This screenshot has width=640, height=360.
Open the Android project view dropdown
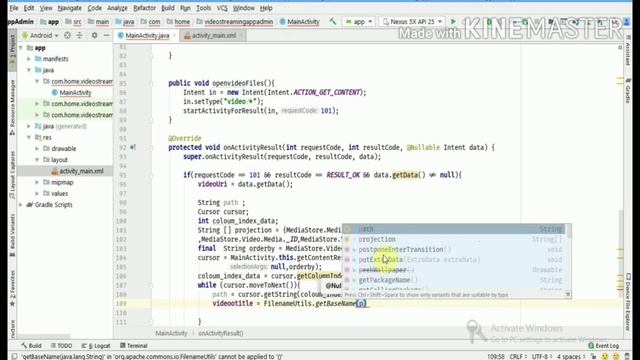40,36
